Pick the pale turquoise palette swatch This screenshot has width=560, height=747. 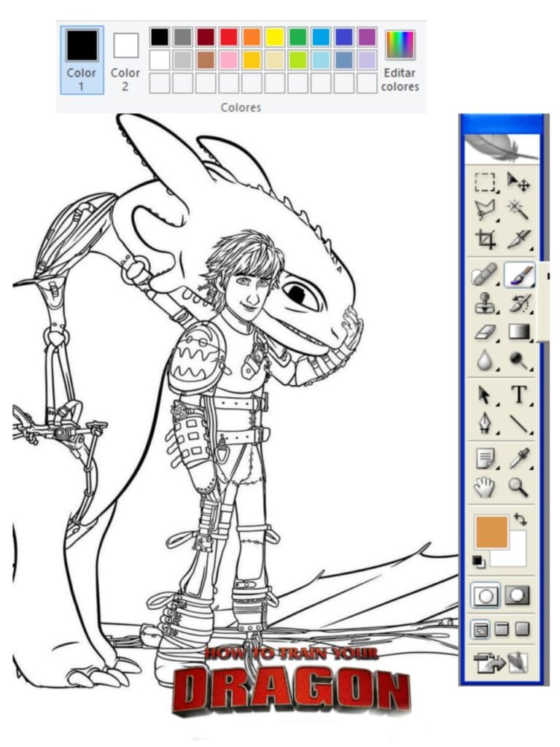tap(321, 60)
